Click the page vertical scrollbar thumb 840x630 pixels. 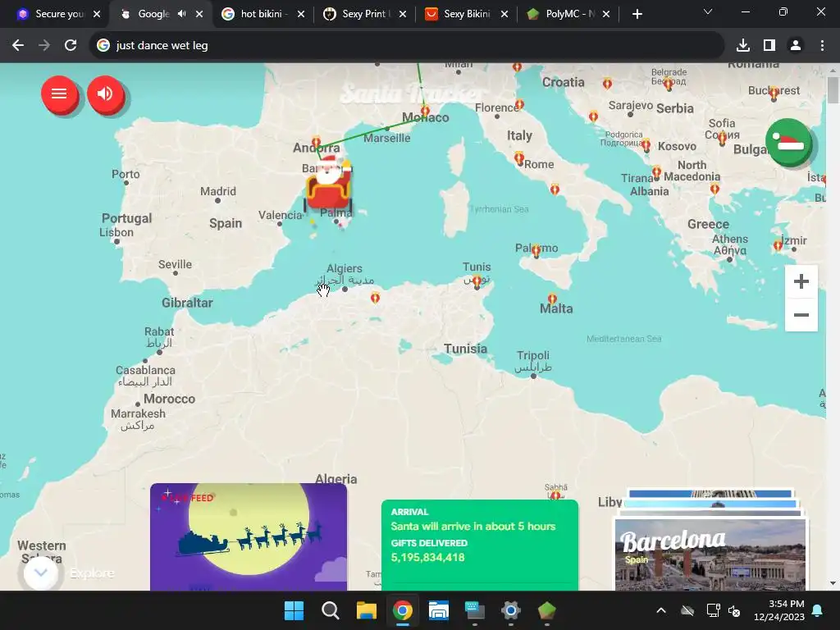pos(833,89)
